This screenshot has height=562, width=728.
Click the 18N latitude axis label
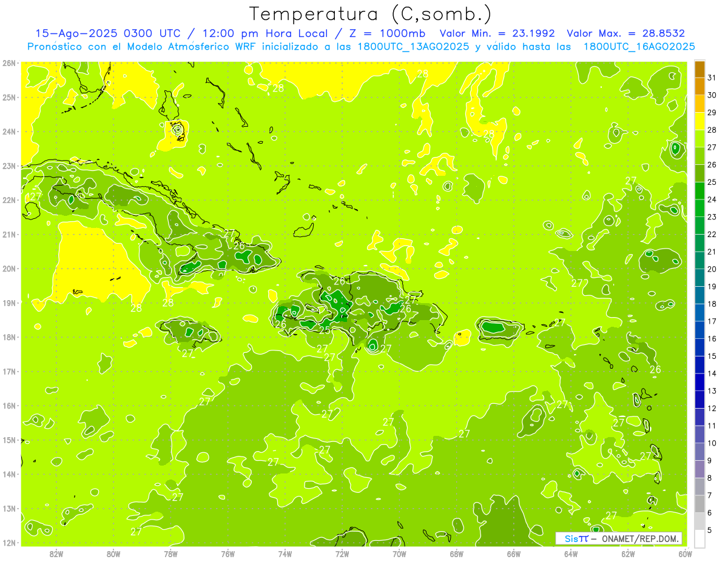(8, 337)
